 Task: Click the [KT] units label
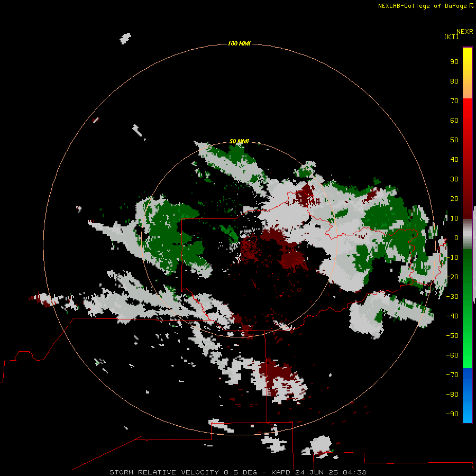(451, 36)
